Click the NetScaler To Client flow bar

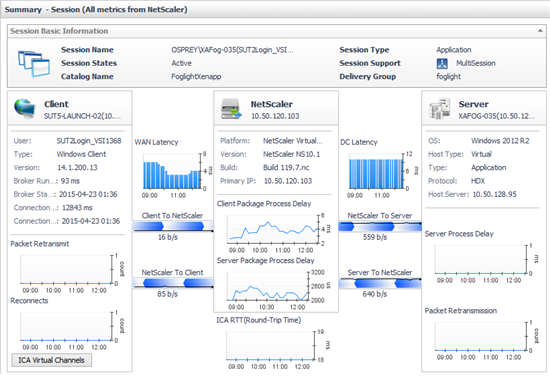(x=173, y=283)
